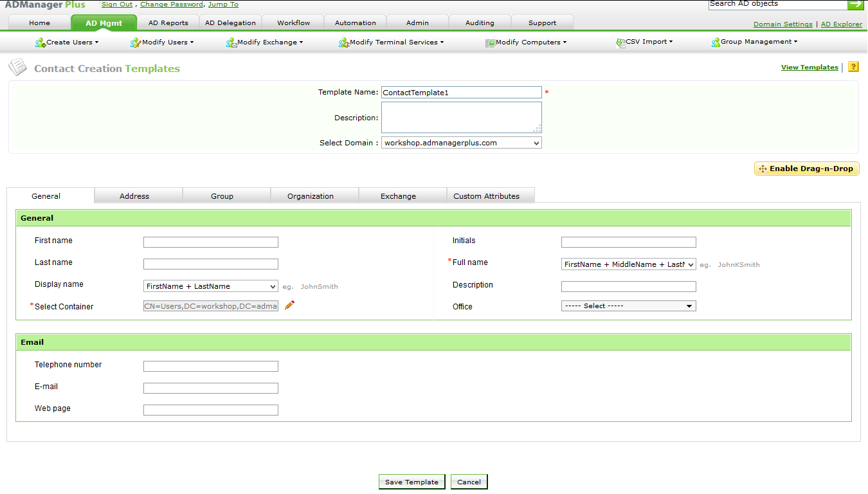Open the View Templates link
868x494 pixels.
pos(809,67)
